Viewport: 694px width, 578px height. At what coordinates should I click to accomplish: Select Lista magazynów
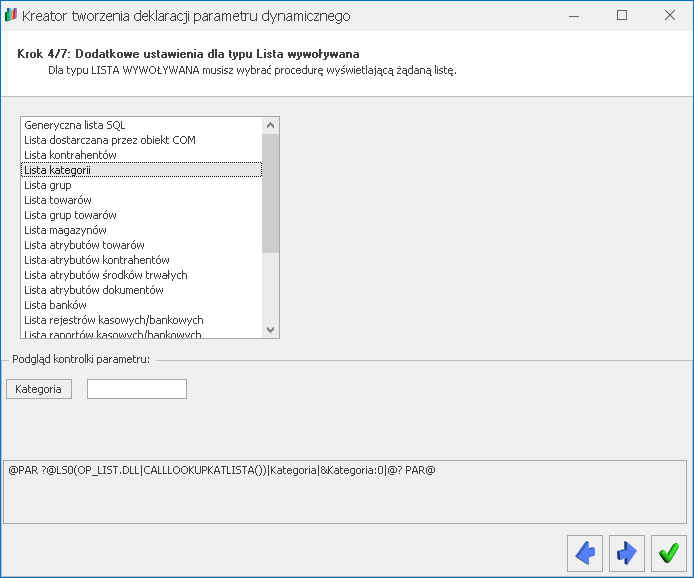coord(141,230)
